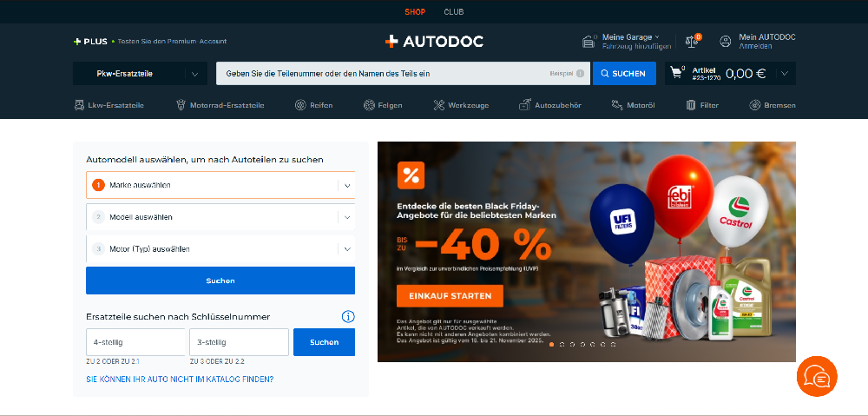The image size is (868, 416).
Task: Open the Motor (Typ) auswählen dropdown
Action: pos(220,249)
